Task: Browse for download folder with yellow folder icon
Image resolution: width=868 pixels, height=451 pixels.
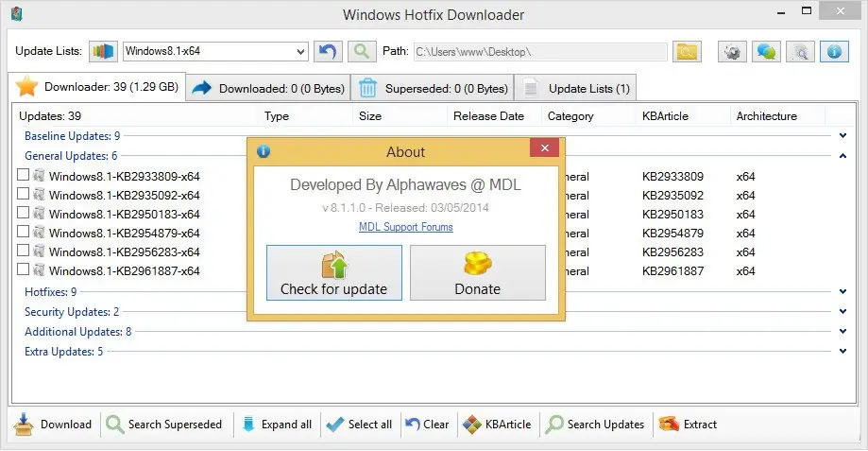Action: point(687,51)
